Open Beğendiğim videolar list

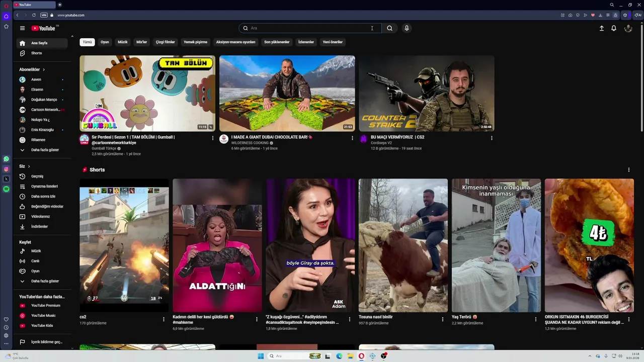pos(42,207)
